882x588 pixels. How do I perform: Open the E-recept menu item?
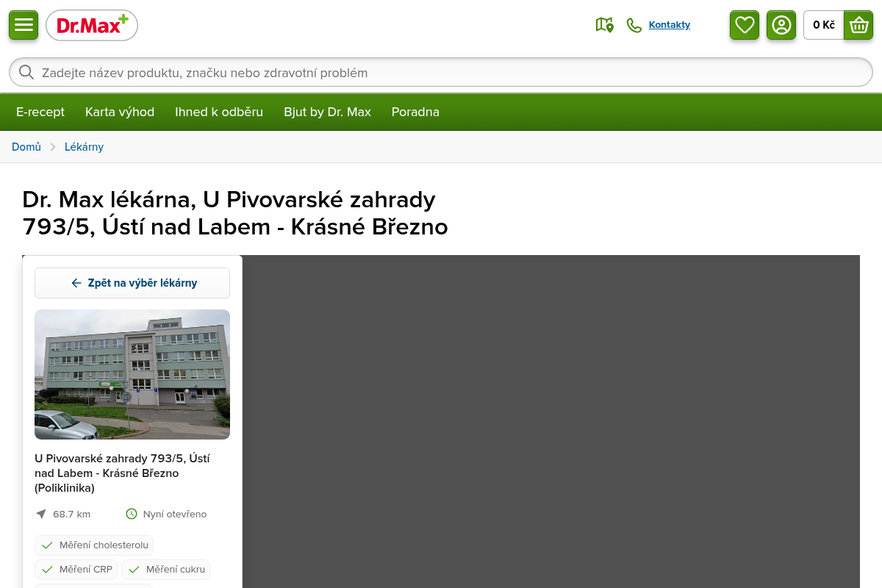click(x=40, y=112)
